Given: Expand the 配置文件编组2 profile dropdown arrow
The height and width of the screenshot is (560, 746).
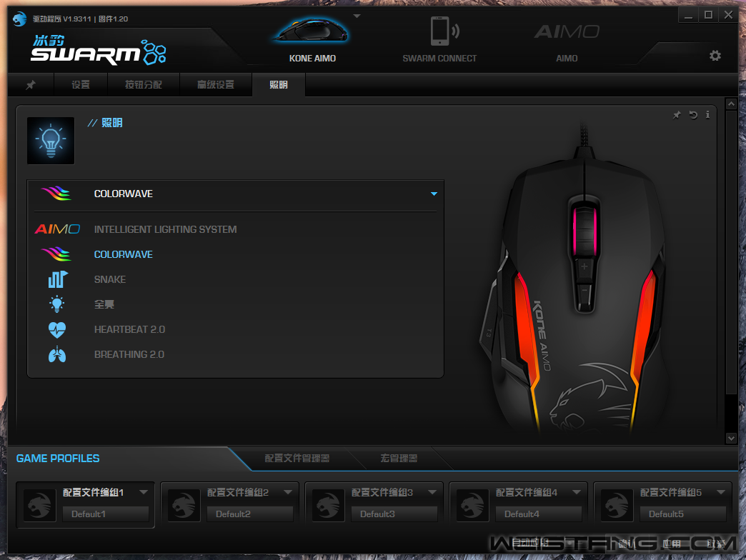Looking at the screenshot, I should [288, 492].
